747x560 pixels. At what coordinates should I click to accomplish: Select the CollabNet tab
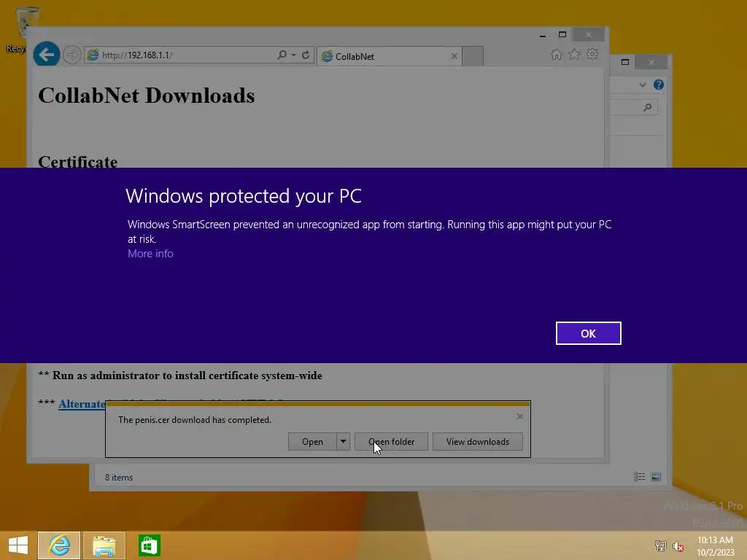[x=390, y=56]
